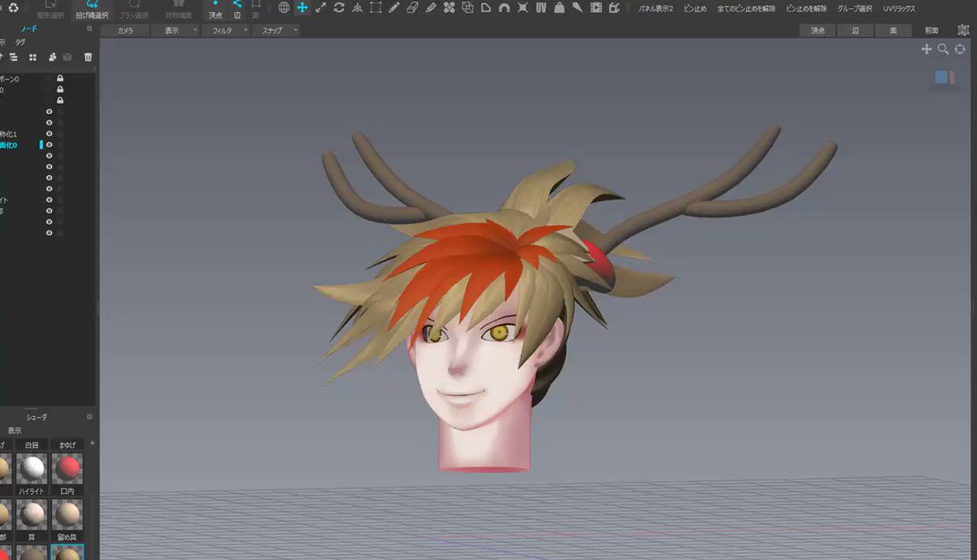Click the overlapping cubes boolean icon
Screen dimensions: 977x560
(x=467, y=7)
